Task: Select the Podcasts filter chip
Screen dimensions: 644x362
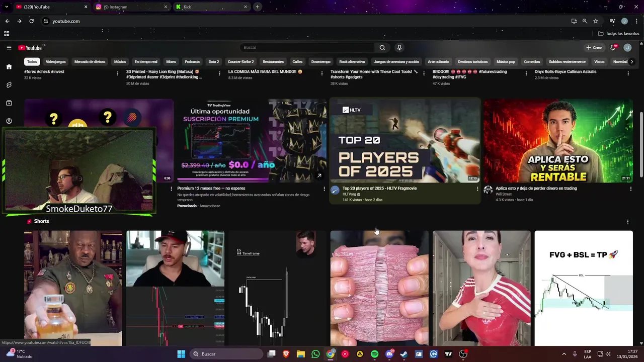Action: pos(192,62)
